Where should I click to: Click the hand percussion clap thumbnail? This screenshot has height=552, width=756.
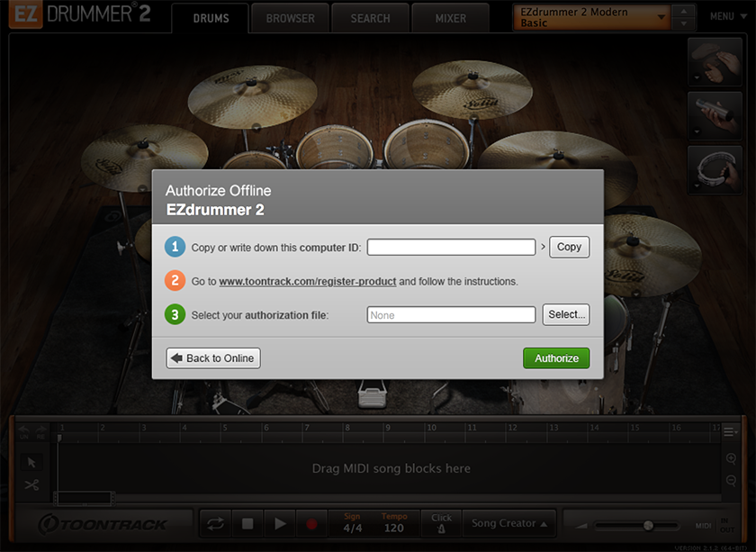pos(715,62)
